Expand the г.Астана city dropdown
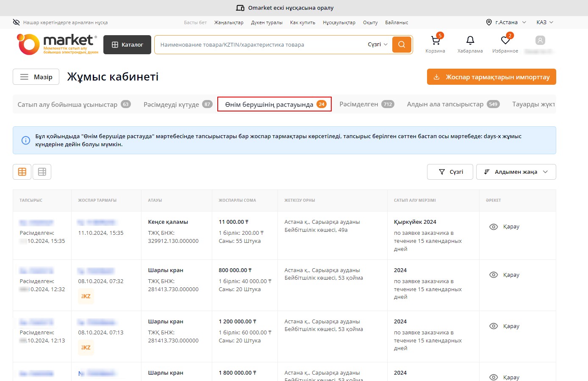The image size is (588, 381). 506,22
